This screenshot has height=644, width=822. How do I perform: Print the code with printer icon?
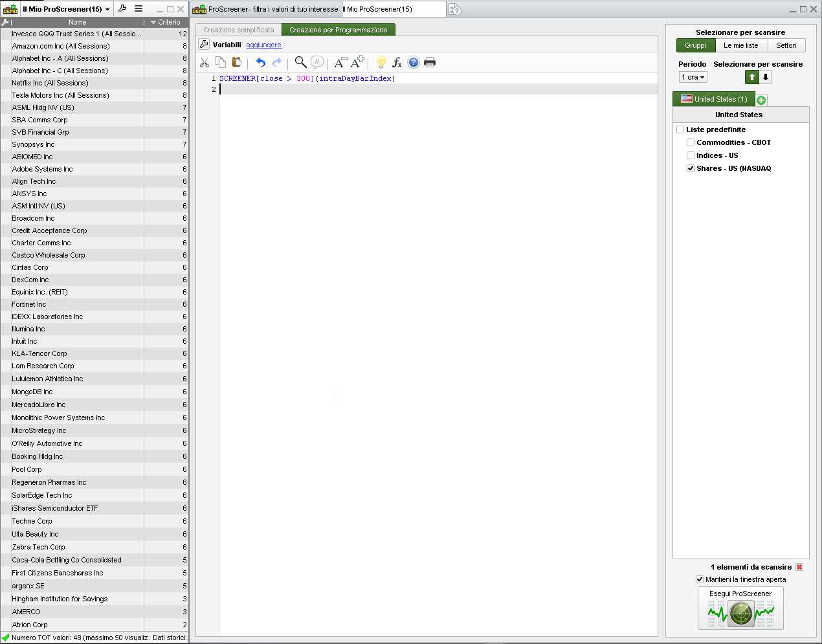[x=430, y=62]
